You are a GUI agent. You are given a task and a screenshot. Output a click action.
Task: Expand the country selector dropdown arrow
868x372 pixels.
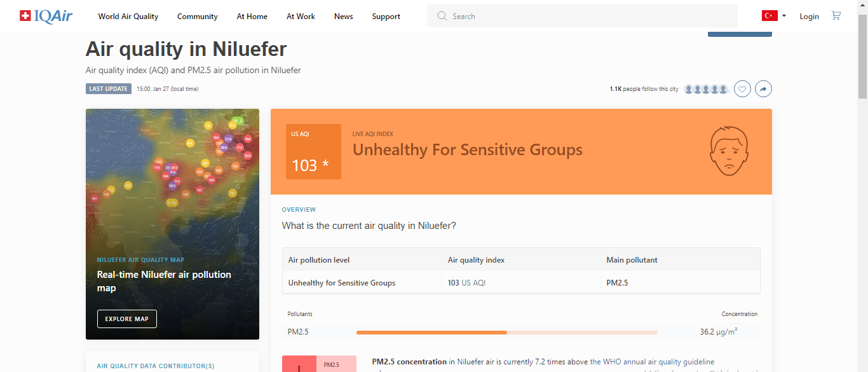pos(784,16)
